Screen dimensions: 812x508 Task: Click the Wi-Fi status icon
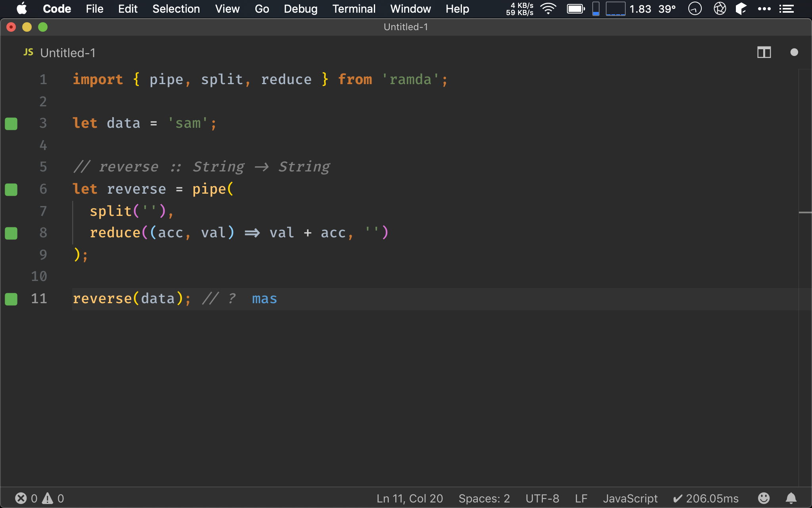coord(548,9)
